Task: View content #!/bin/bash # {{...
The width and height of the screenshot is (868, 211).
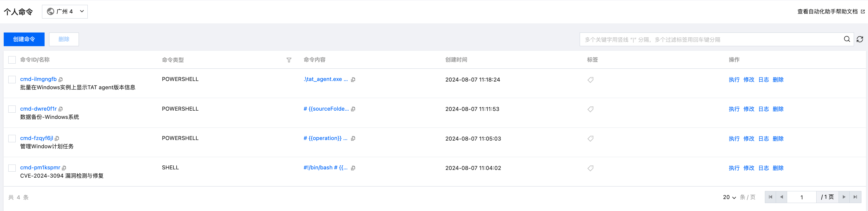Action: click(325, 167)
